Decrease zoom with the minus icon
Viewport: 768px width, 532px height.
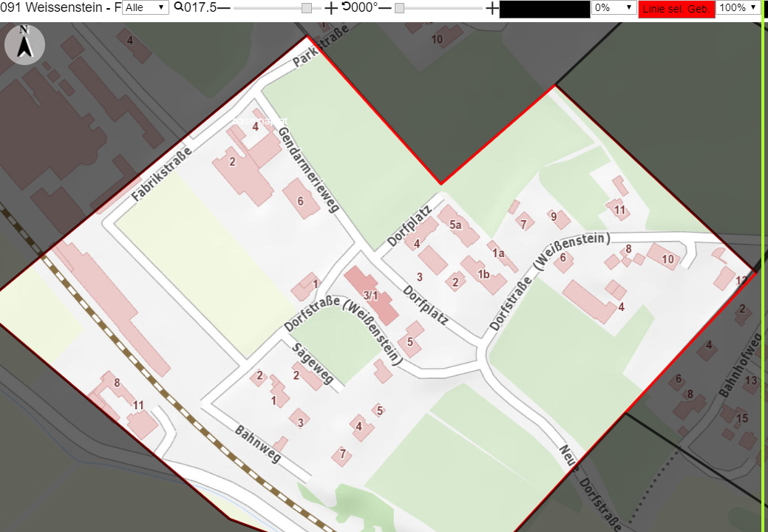point(224,8)
